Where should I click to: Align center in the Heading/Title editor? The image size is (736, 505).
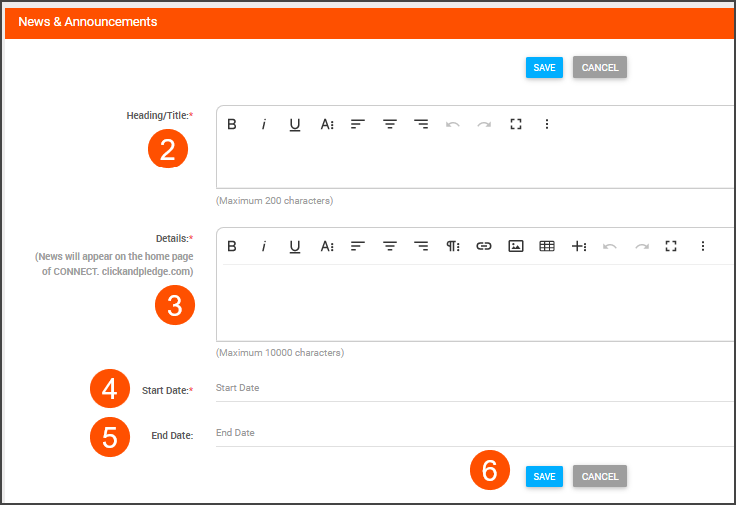coord(390,124)
